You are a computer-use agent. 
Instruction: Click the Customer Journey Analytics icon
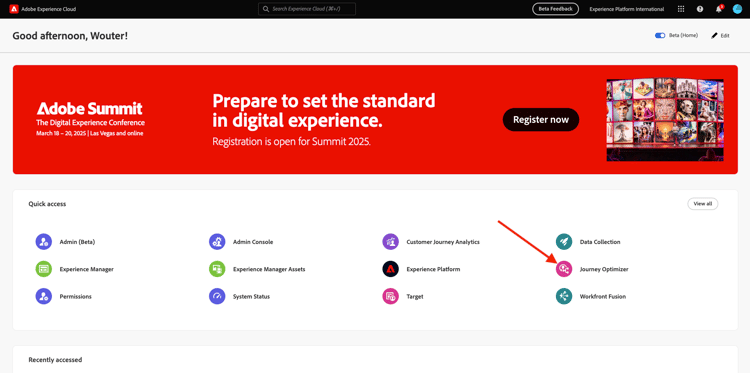pos(390,241)
